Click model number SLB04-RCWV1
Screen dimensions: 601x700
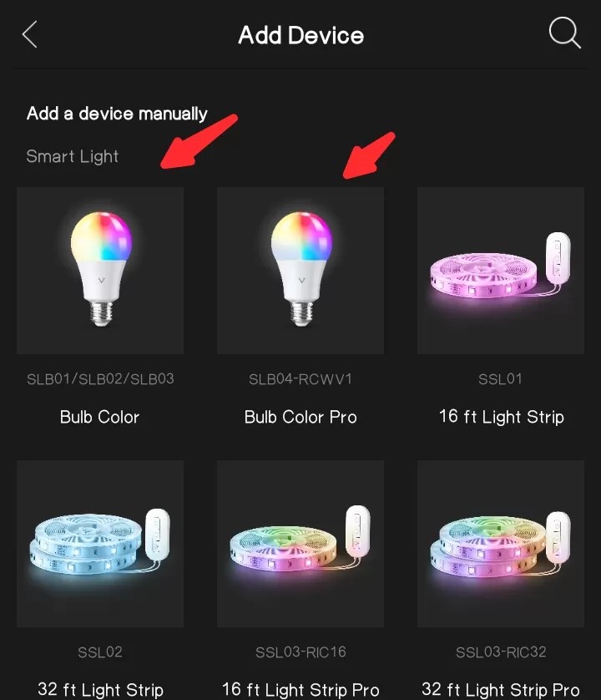(x=300, y=379)
